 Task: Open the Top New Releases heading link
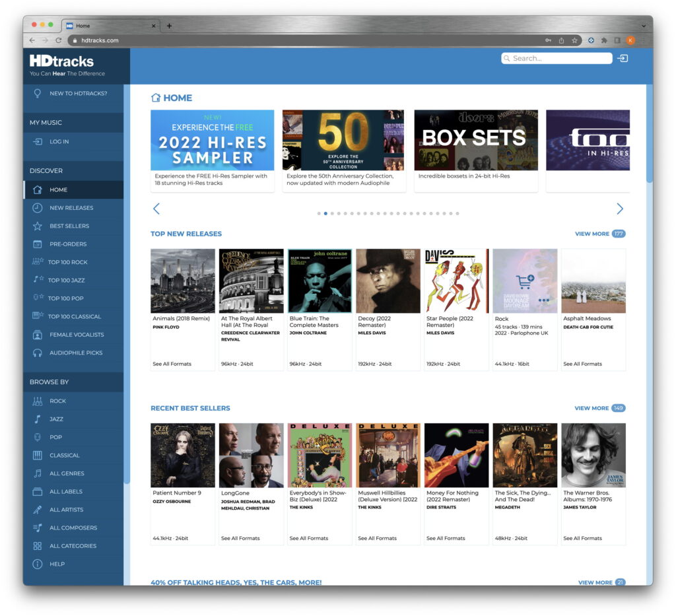tap(186, 234)
